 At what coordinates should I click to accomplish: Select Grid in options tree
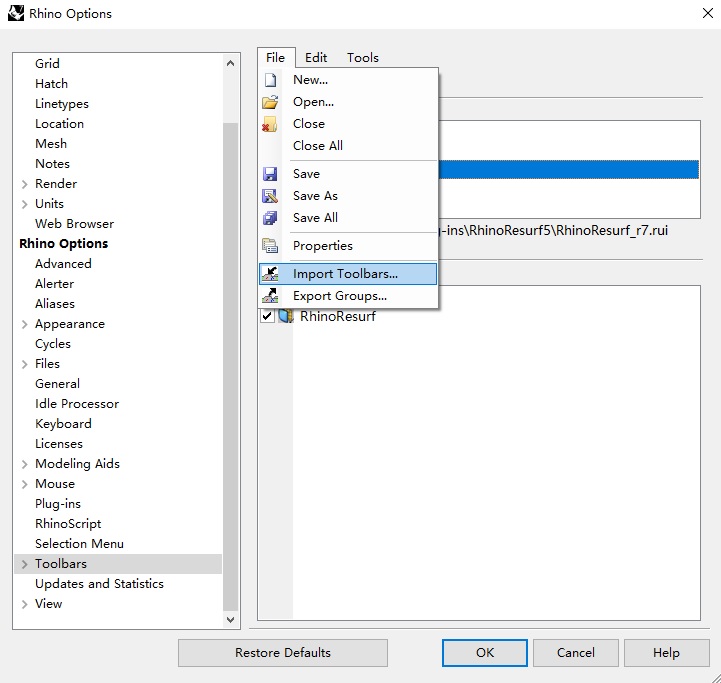click(47, 63)
